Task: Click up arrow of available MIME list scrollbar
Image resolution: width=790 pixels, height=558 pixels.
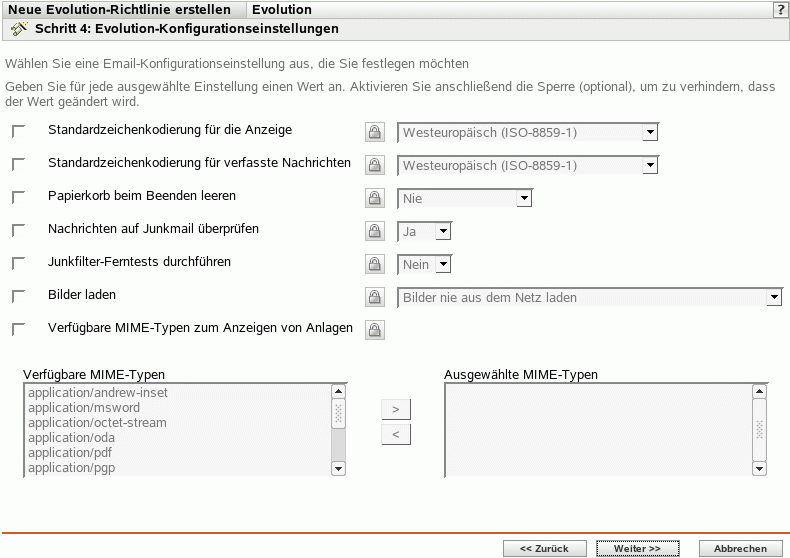Action: tap(339, 391)
